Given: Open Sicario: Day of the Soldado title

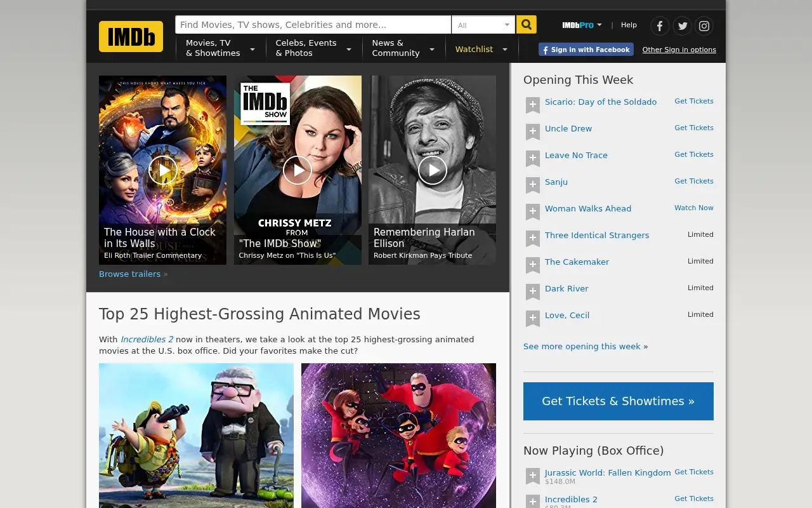Looking at the screenshot, I should click(601, 102).
